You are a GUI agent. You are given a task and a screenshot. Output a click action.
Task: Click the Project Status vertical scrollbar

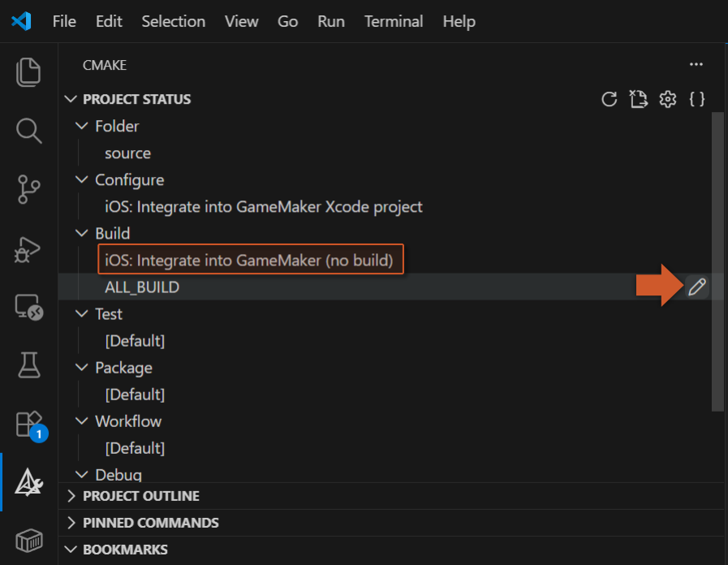point(717,261)
